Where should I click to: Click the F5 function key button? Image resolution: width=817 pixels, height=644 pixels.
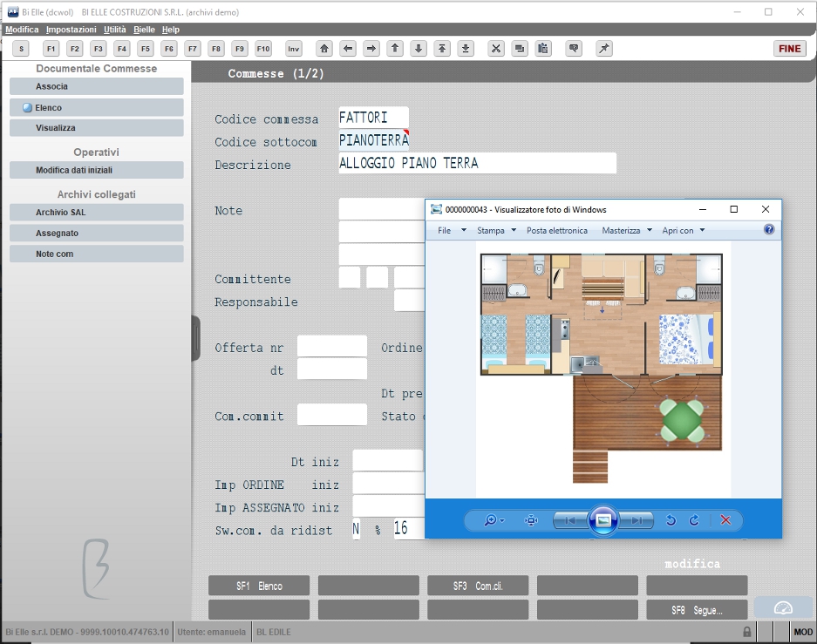click(146, 49)
